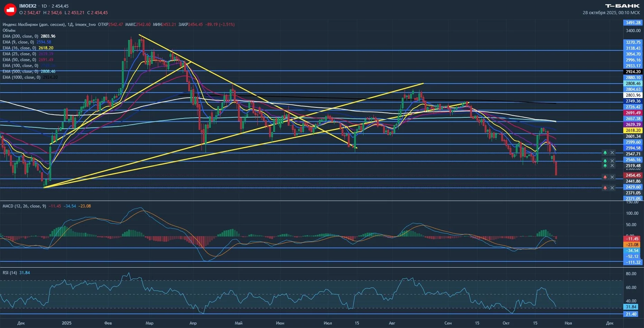Screen dimensions: 644x328
Task: Click the 2025 year marker on time axis
Action: (x=67, y=323)
